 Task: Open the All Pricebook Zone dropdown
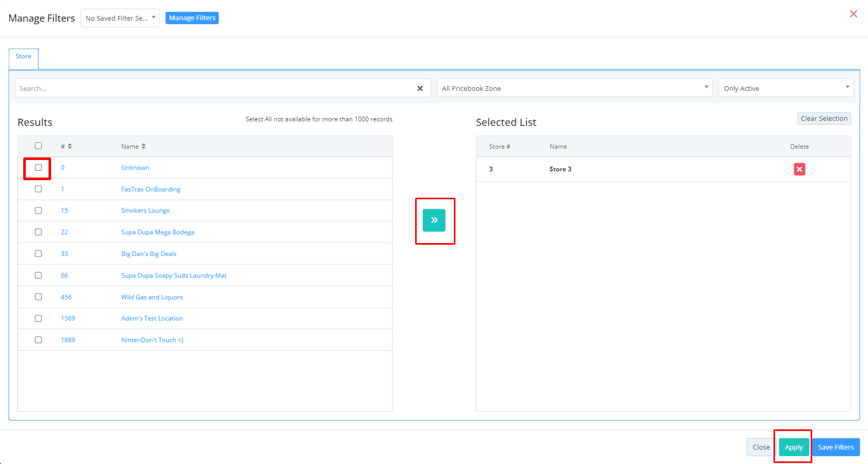575,88
